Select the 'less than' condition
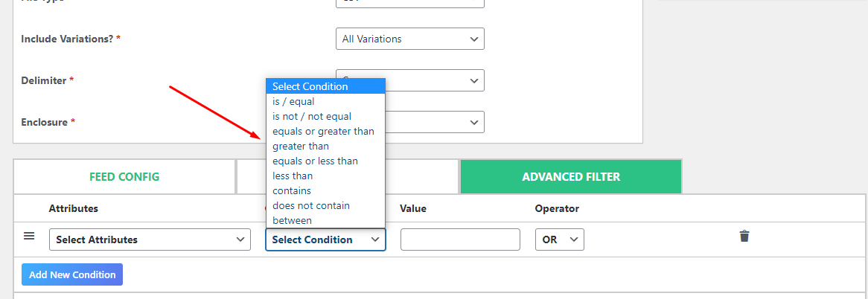The width and height of the screenshot is (868, 299). 292,176
